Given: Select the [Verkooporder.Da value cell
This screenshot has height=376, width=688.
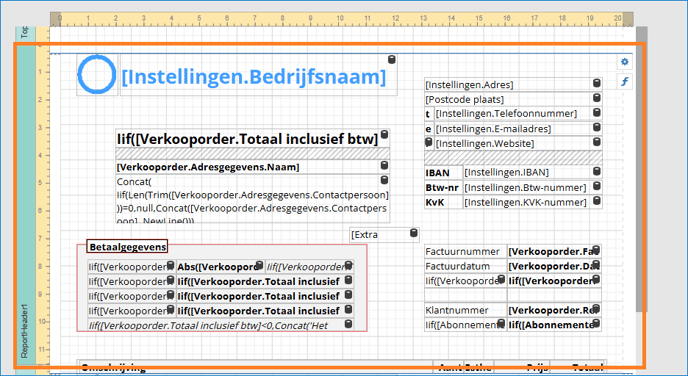Looking at the screenshot, I should click(x=555, y=266).
